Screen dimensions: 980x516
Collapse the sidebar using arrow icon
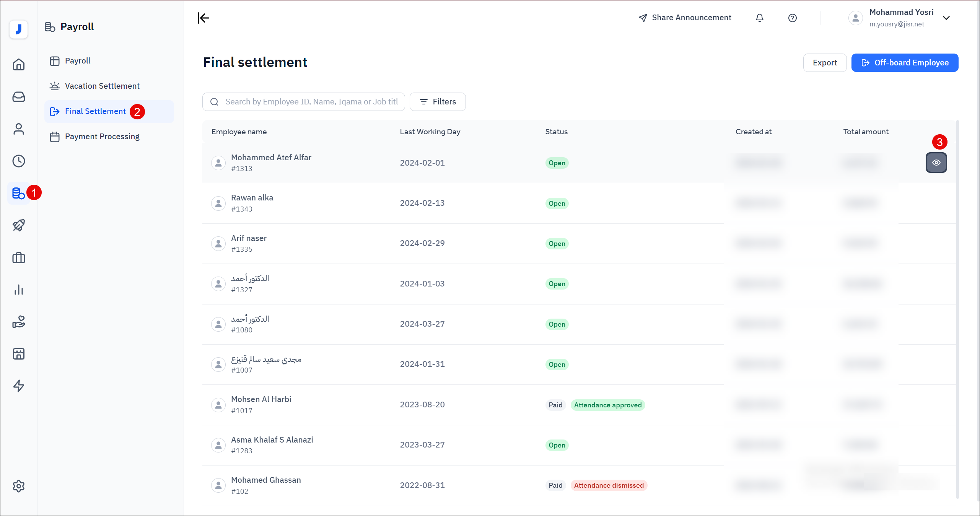pyautogui.click(x=203, y=18)
